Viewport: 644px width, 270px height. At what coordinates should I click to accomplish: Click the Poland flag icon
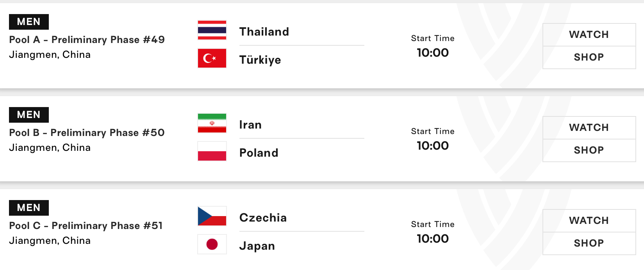click(212, 151)
